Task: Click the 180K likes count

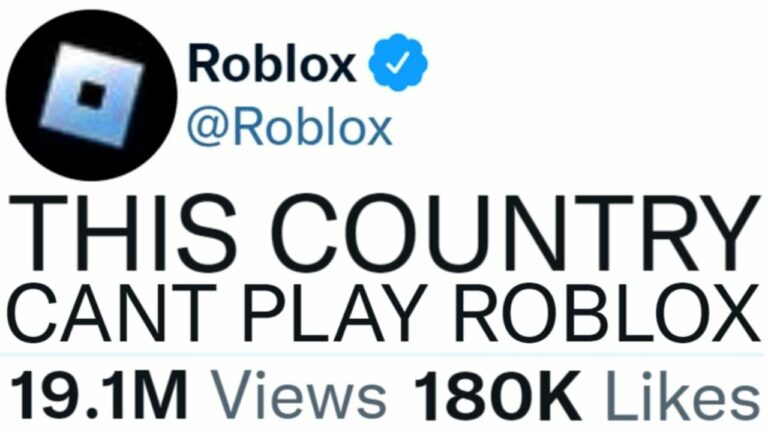Action: pyautogui.click(x=498, y=395)
